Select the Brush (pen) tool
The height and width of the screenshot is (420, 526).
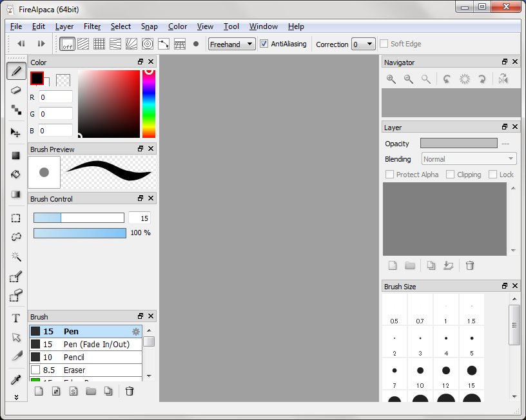click(16, 71)
